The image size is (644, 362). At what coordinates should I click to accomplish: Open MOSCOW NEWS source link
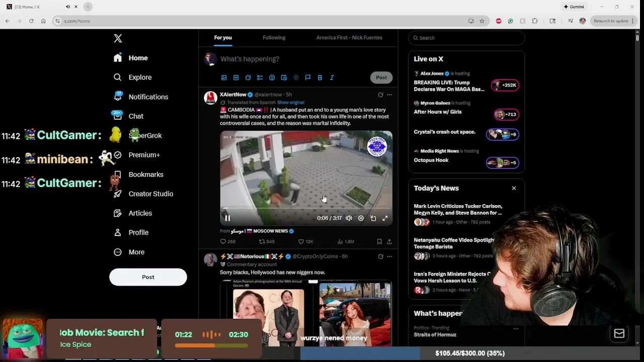point(262,231)
